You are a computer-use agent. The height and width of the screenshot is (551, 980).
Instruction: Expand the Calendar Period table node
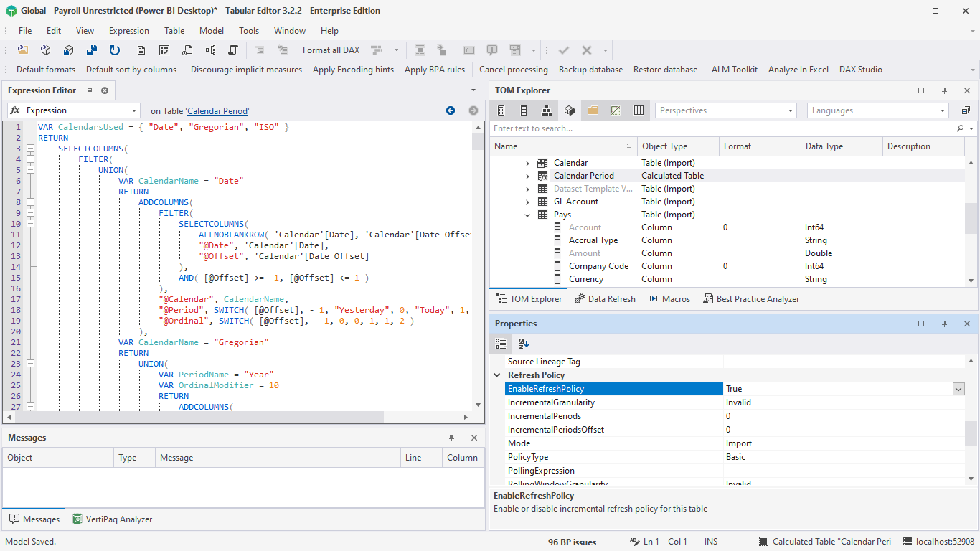click(x=527, y=176)
